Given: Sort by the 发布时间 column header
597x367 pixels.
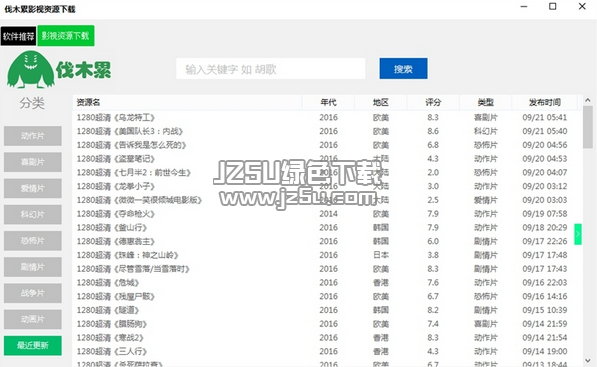Looking at the screenshot, I should click(x=545, y=102).
